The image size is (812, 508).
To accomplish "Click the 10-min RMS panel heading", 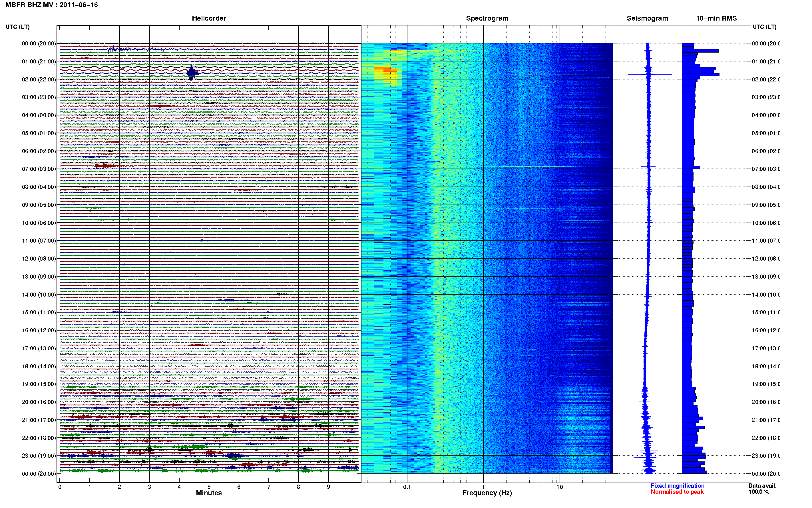I will pyautogui.click(x=716, y=18).
